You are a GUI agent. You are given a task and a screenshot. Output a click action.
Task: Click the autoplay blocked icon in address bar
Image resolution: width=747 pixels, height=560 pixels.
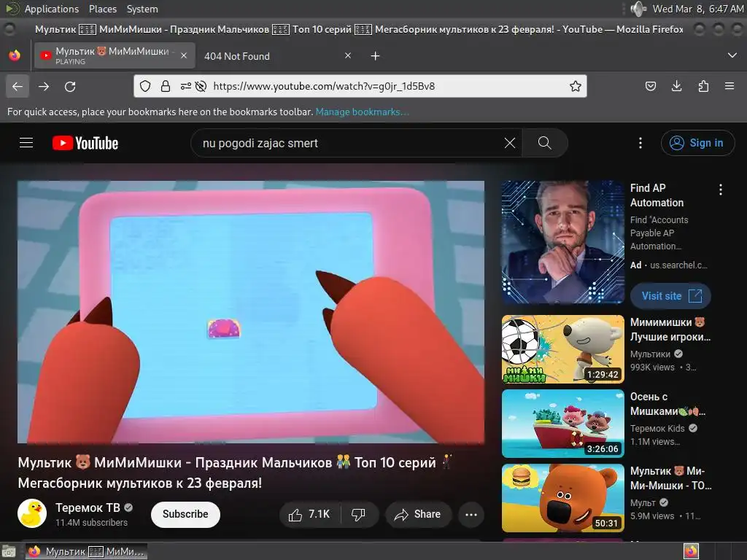[201, 86]
